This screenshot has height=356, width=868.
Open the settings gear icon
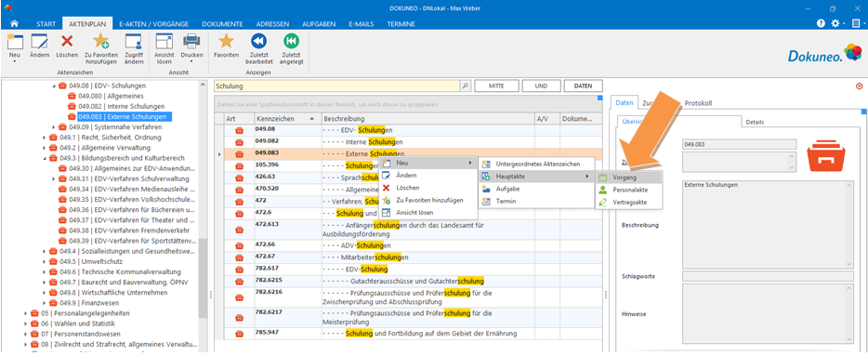pos(835,24)
